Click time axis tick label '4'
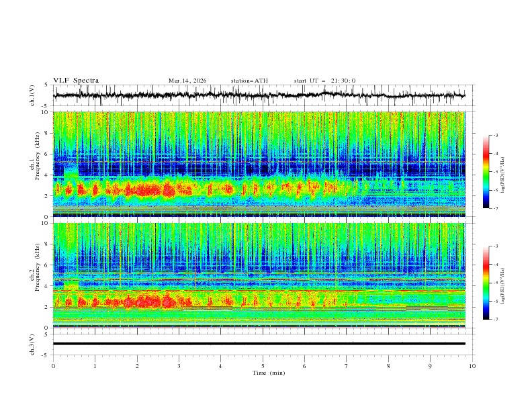Viewport: 532px width, 411px height. tap(220, 366)
